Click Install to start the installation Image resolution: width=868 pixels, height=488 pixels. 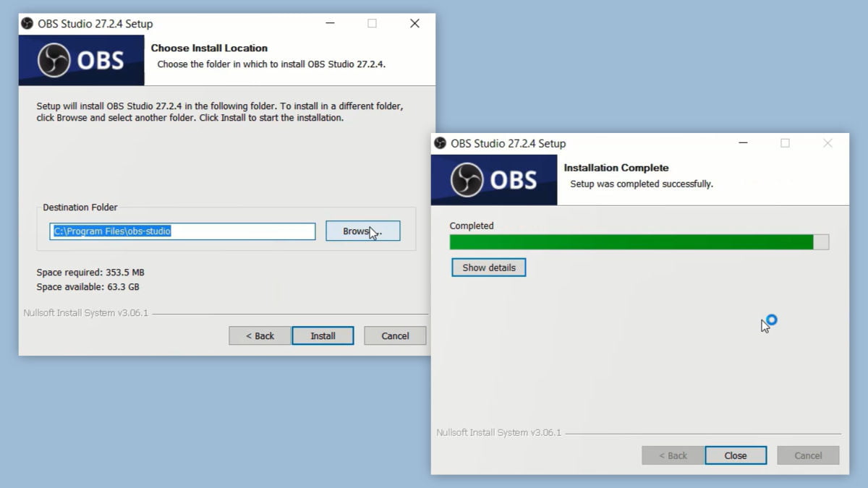323,335
